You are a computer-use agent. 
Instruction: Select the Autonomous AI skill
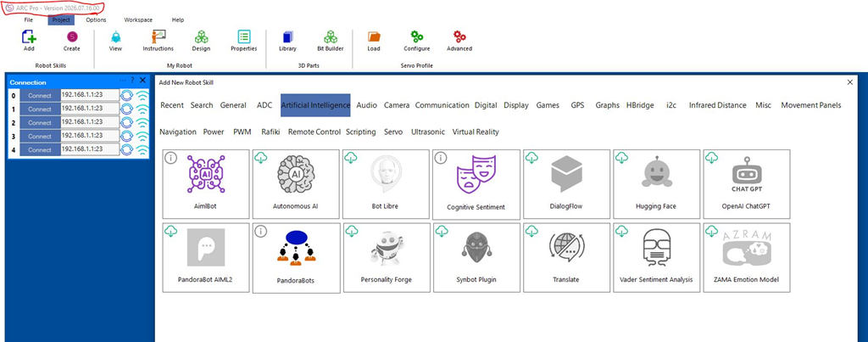point(296,184)
